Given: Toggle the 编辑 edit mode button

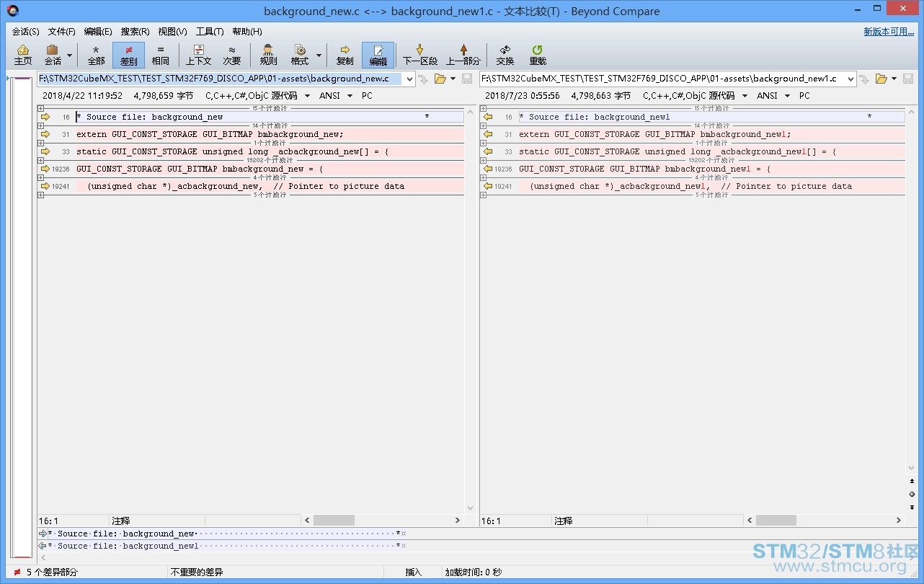Looking at the screenshot, I should tap(378, 55).
